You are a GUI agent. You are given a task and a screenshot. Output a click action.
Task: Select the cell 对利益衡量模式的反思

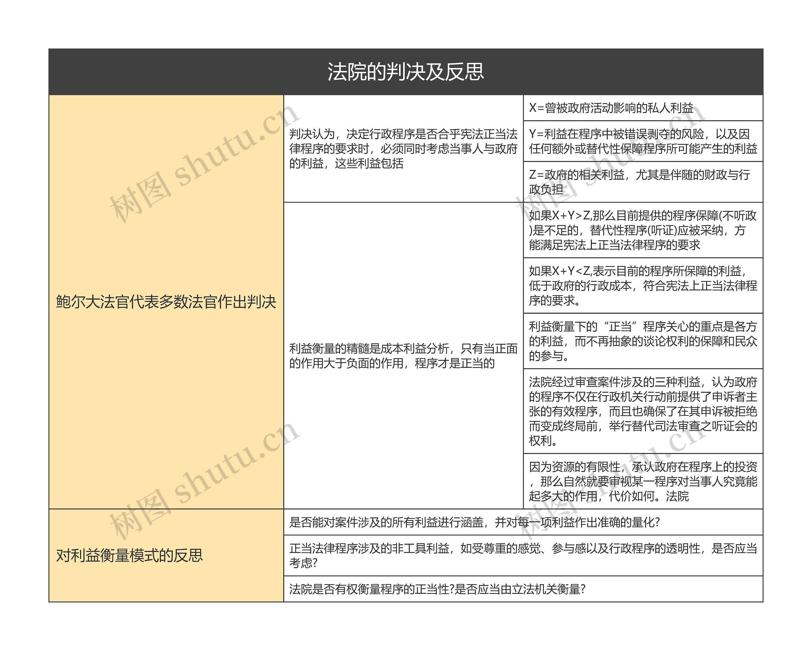pyautogui.click(x=166, y=555)
